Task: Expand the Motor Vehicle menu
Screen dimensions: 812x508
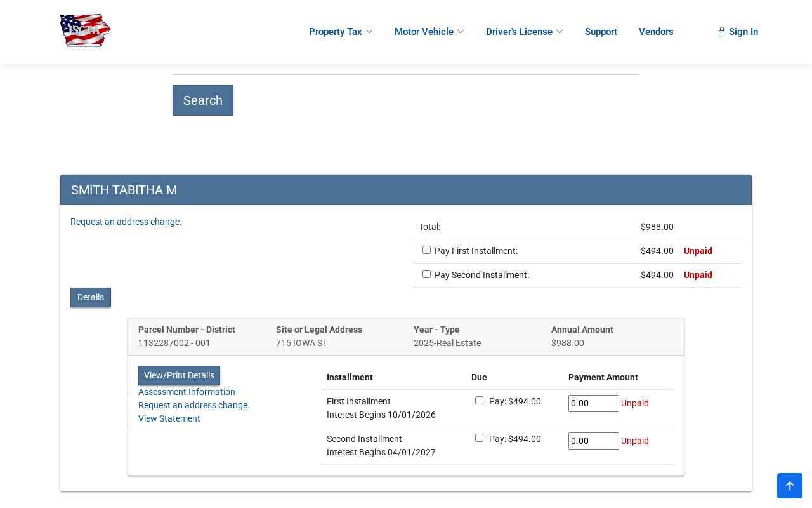Action: pos(429,32)
